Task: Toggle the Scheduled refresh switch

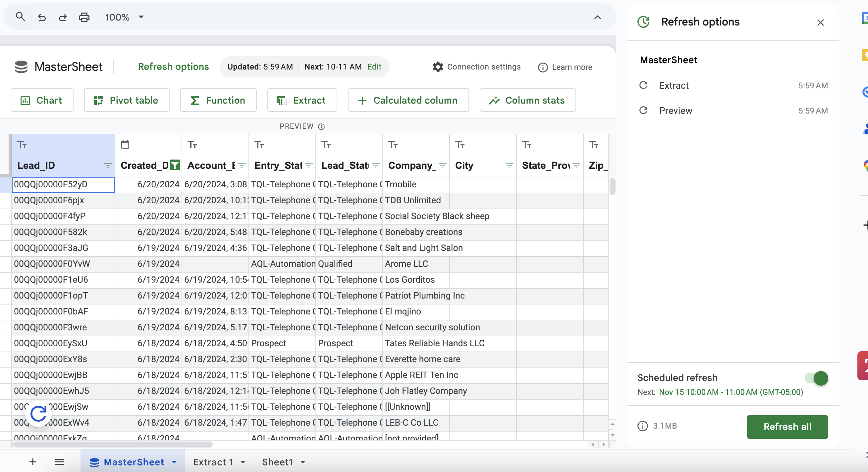Action: tap(816, 378)
